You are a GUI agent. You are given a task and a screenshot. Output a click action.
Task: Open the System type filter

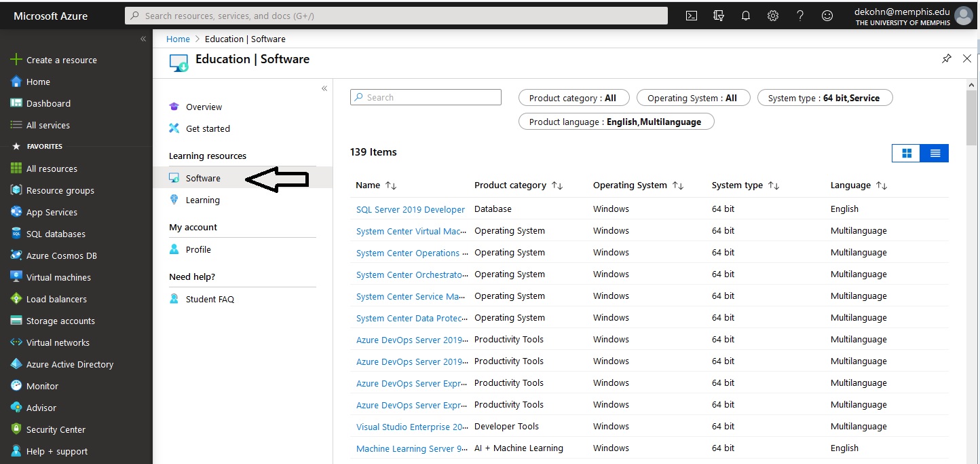[x=825, y=98]
